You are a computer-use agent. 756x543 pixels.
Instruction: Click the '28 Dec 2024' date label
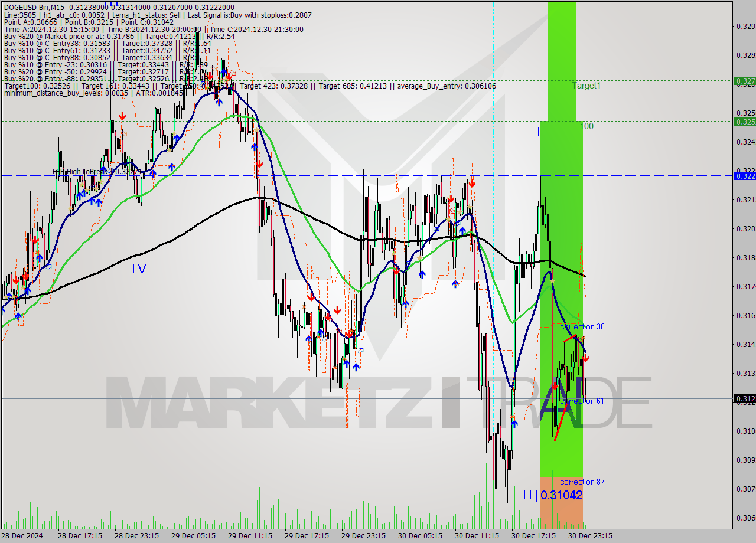(x=22, y=536)
